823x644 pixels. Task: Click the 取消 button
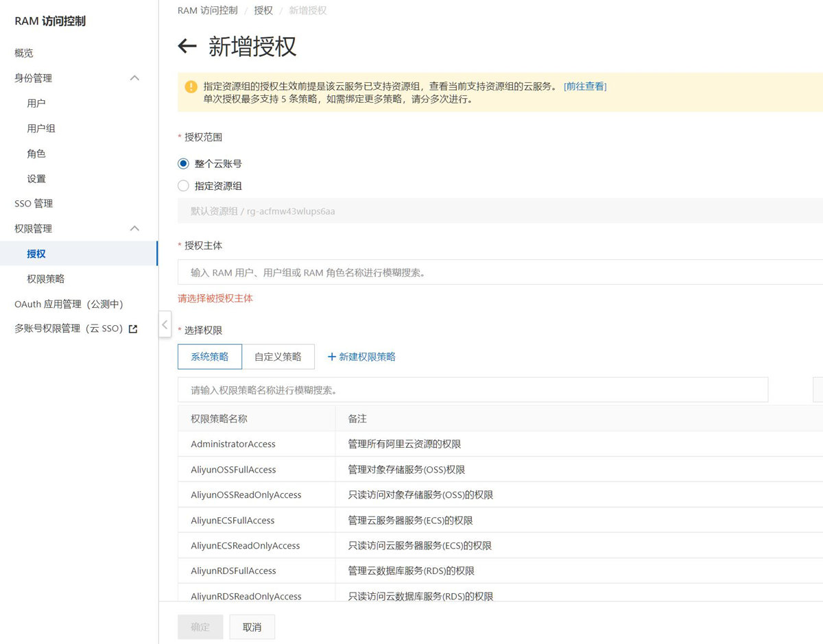pyautogui.click(x=252, y=627)
